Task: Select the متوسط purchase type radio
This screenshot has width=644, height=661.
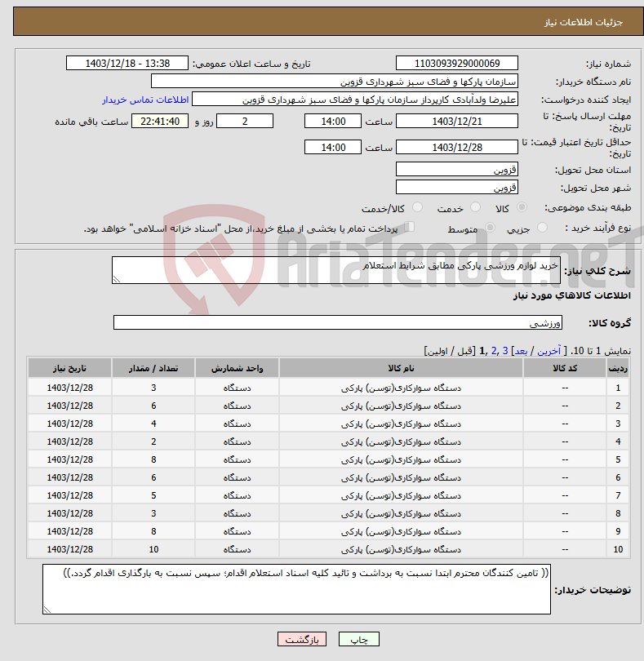Action: pos(490,228)
